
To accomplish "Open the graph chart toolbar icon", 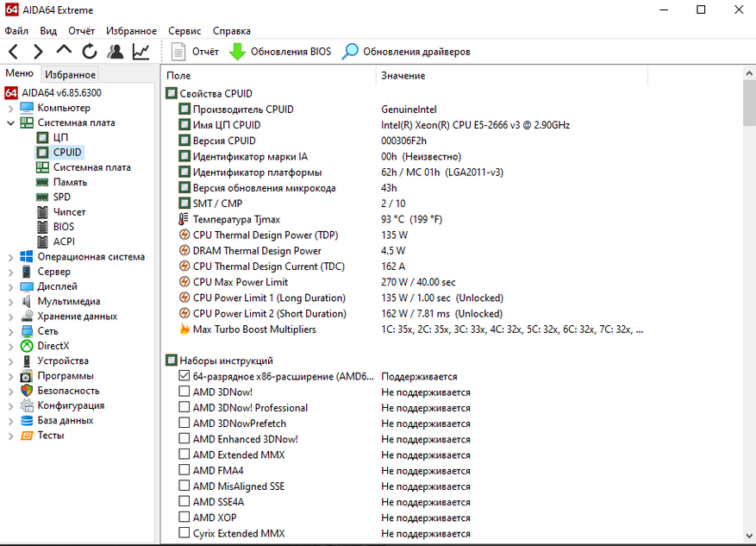I will [x=141, y=52].
